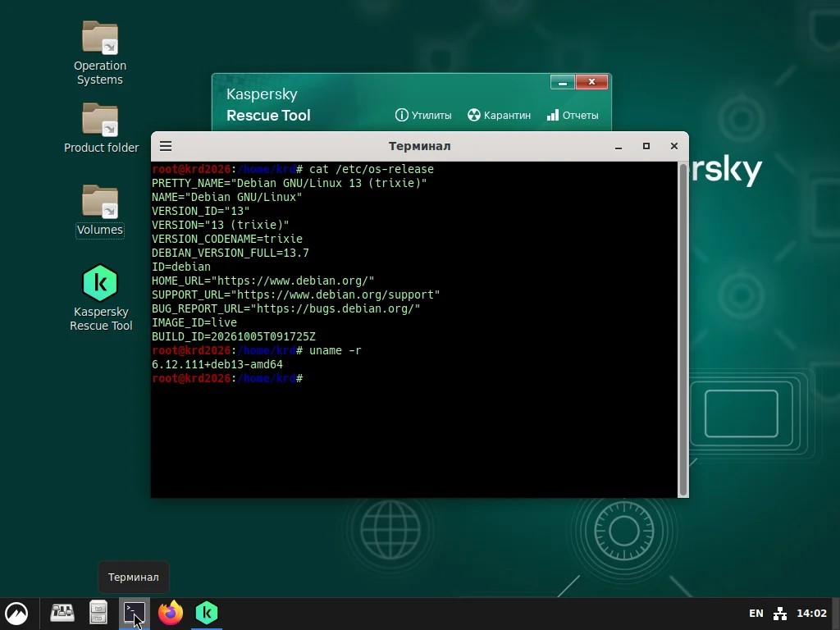Click the HOME_URL debian.org line
840x630 pixels.
pos(263,281)
